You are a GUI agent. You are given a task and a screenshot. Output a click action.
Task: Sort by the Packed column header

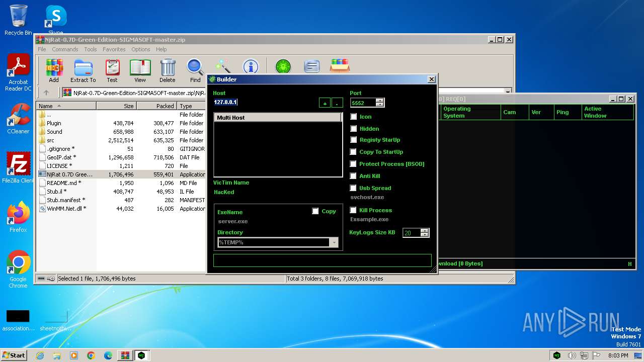point(156,106)
